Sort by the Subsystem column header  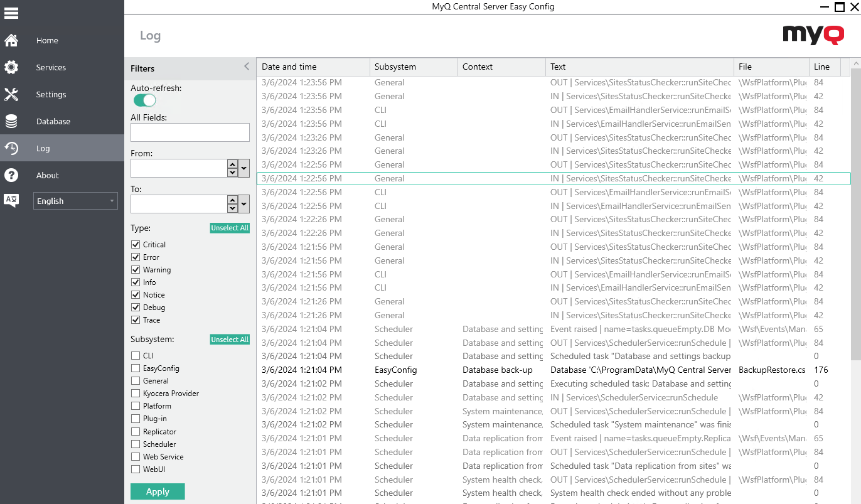click(x=413, y=67)
